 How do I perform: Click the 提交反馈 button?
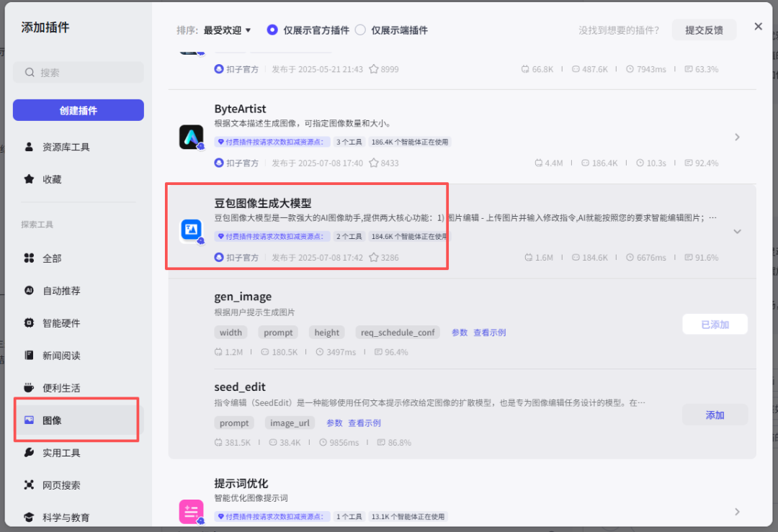[704, 30]
